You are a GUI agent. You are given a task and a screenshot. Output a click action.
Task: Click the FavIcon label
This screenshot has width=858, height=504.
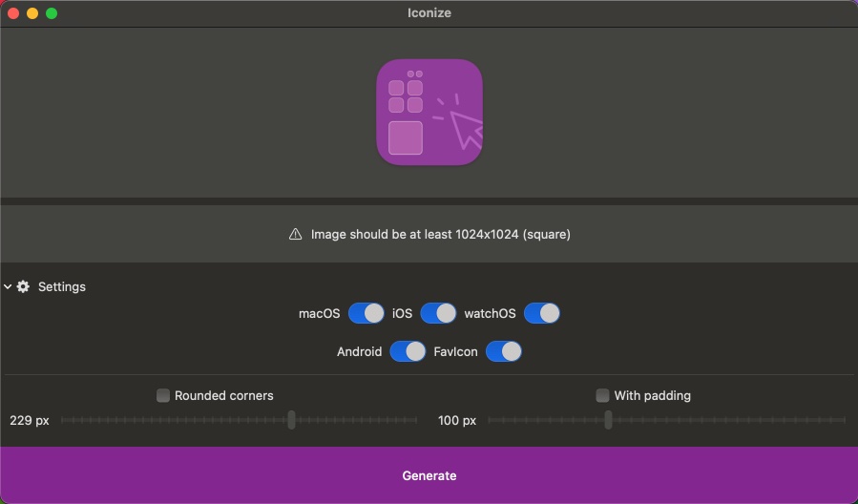pos(455,352)
